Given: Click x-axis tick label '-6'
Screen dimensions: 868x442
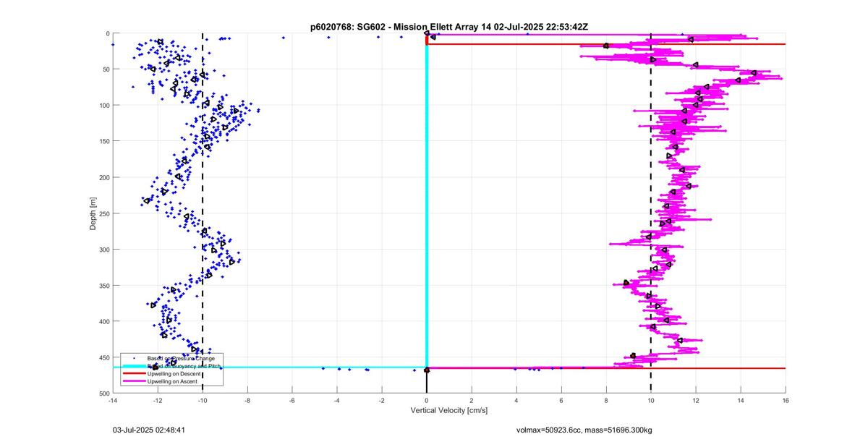Looking at the screenshot, I should [x=292, y=400].
